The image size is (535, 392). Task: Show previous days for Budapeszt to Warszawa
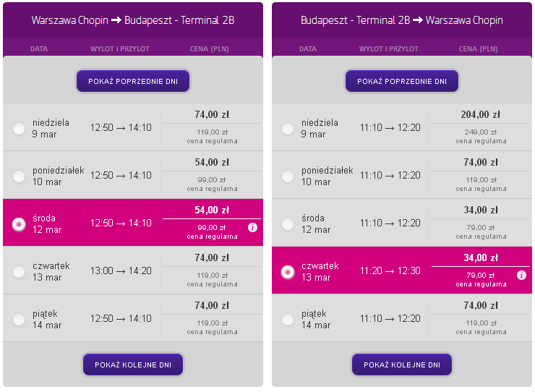pos(402,81)
